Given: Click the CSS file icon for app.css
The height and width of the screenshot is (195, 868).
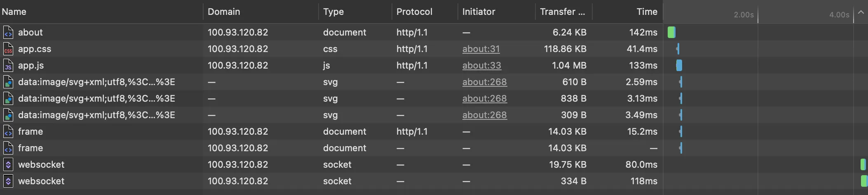Looking at the screenshot, I should 8,49.
